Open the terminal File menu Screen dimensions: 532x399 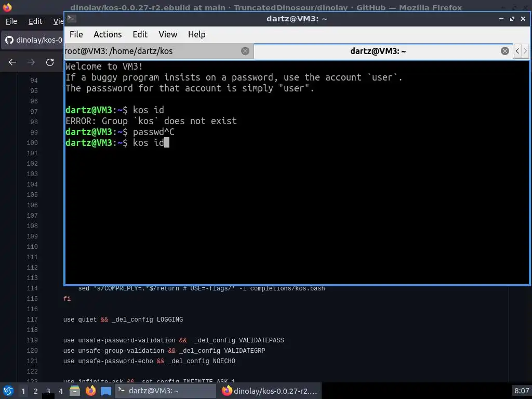tap(76, 34)
